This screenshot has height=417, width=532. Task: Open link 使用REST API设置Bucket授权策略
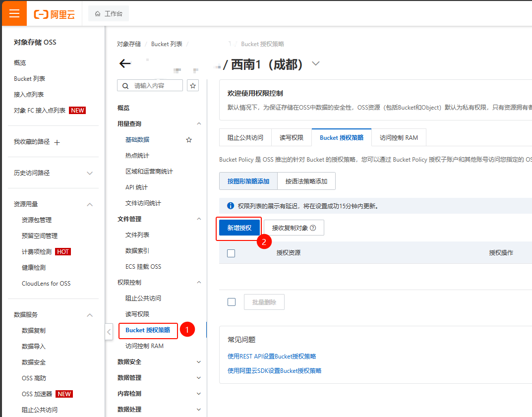[272, 357]
